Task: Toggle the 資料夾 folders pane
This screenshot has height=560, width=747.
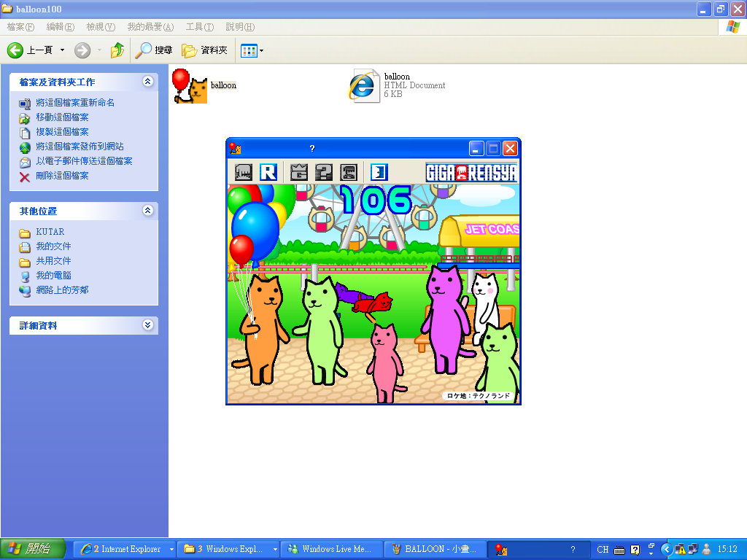Action: pyautogui.click(x=204, y=50)
